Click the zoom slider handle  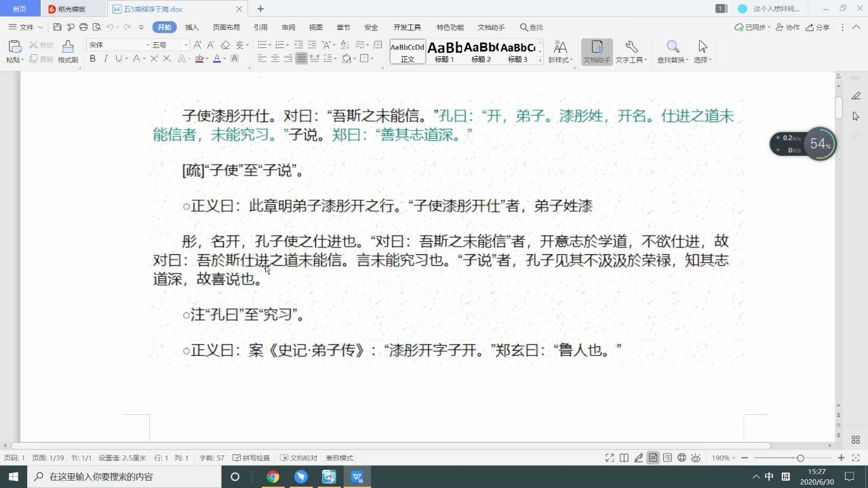(x=800, y=457)
